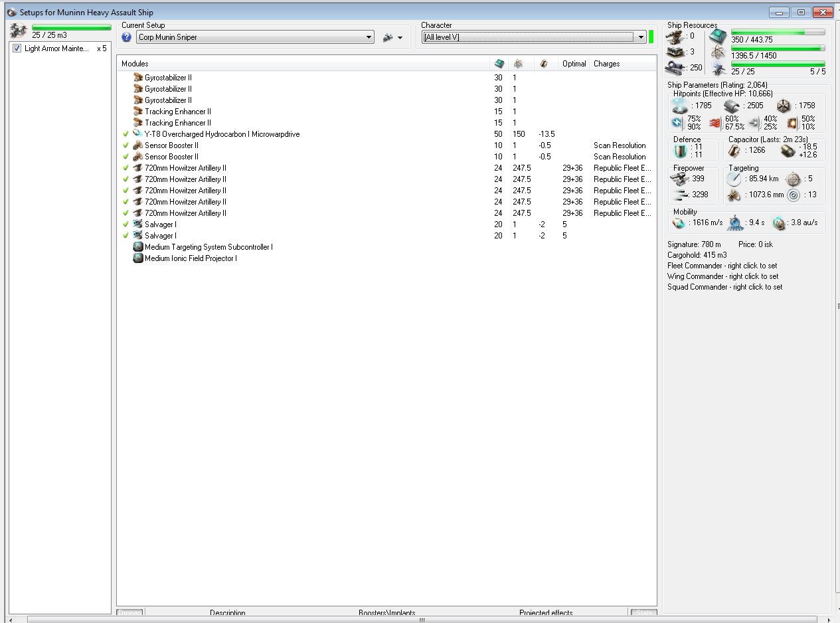Click the Optimal column header
This screenshot has width=840, height=623.
click(574, 64)
